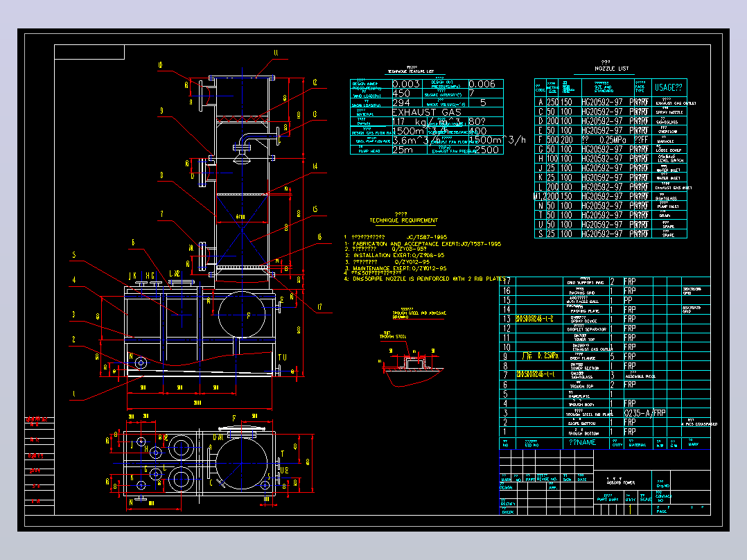This screenshot has width=747, height=560.
Task: Click the 'USAGE??' column header
Action: tap(669, 88)
